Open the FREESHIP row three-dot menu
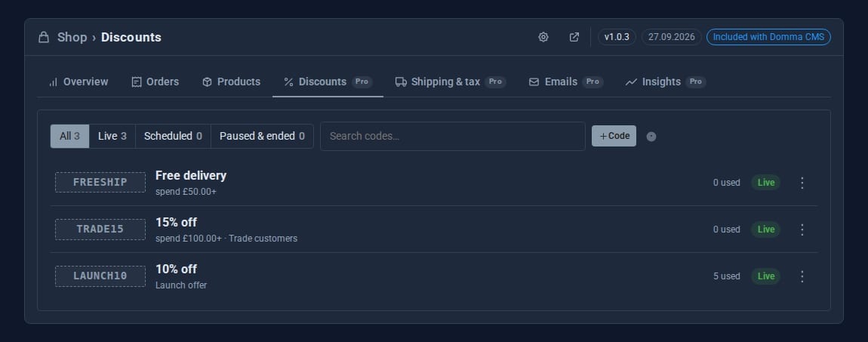 (x=802, y=183)
